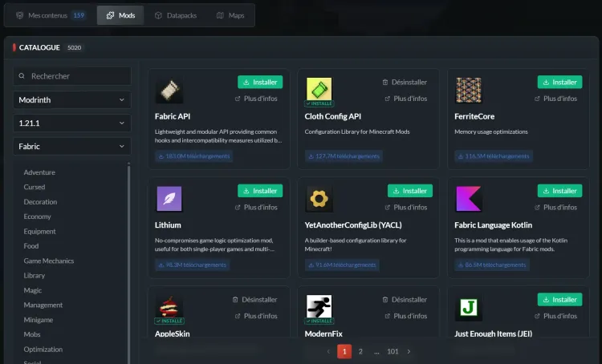Open the Mes contenus tab

click(x=51, y=15)
